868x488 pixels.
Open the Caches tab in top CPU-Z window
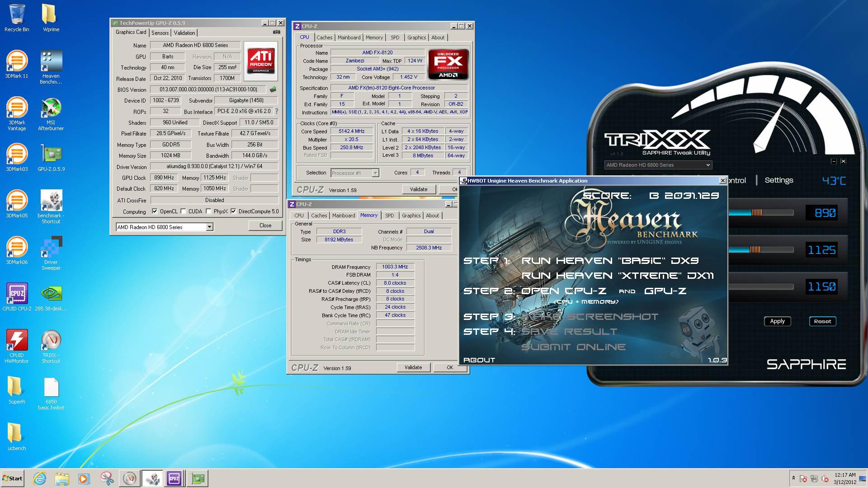pyautogui.click(x=324, y=38)
